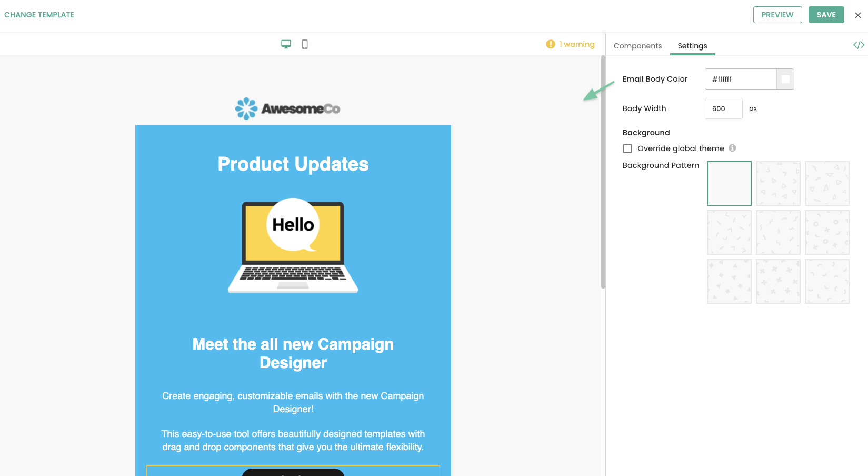Open the Change Template link
This screenshot has width=868, height=476.
(39, 15)
